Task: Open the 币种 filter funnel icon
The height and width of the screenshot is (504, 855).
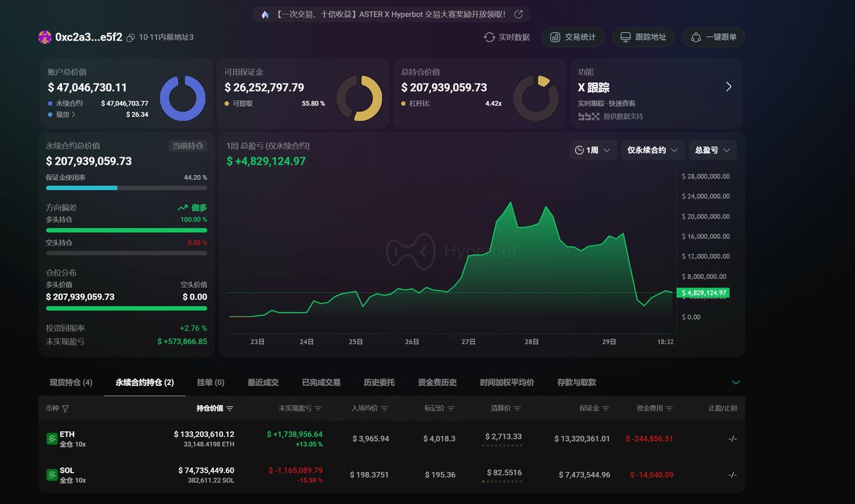Action: 66,409
